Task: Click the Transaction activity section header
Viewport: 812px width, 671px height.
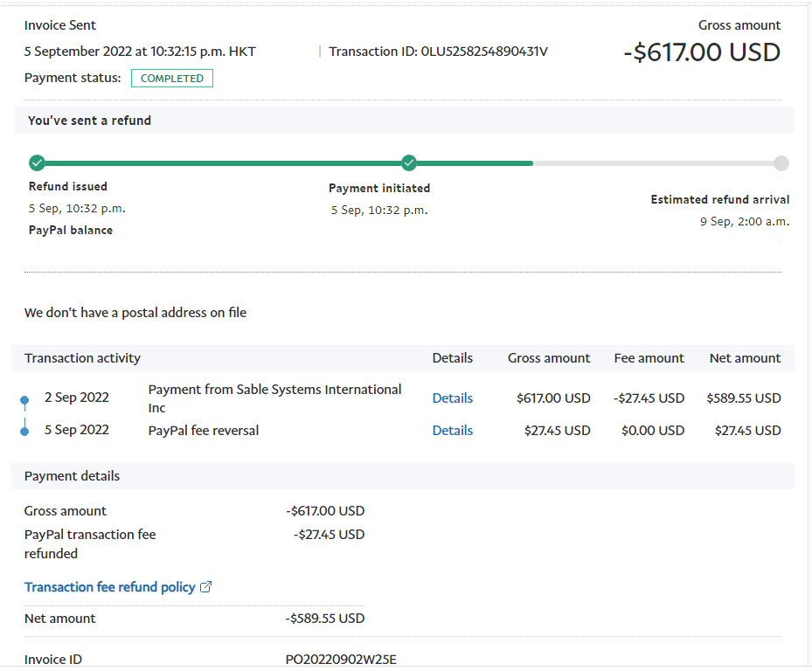Action: 83,358
